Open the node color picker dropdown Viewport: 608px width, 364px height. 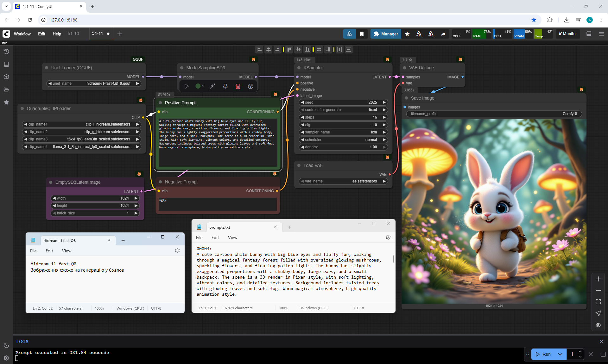pos(199,86)
